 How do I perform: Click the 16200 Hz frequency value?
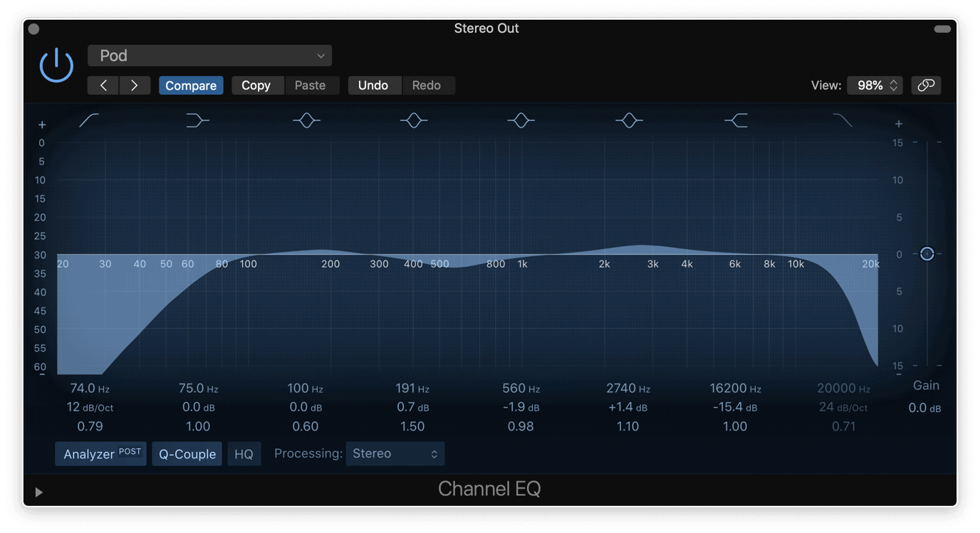point(735,389)
